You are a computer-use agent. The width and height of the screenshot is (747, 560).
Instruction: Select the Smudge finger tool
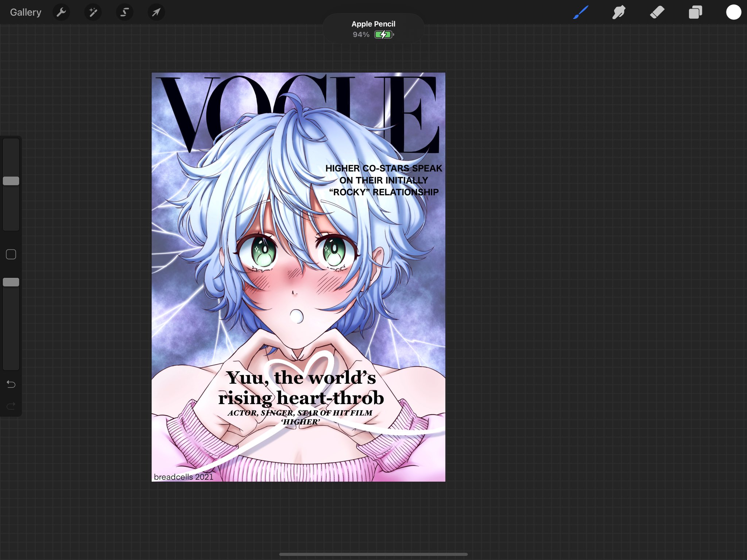click(x=619, y=12)
